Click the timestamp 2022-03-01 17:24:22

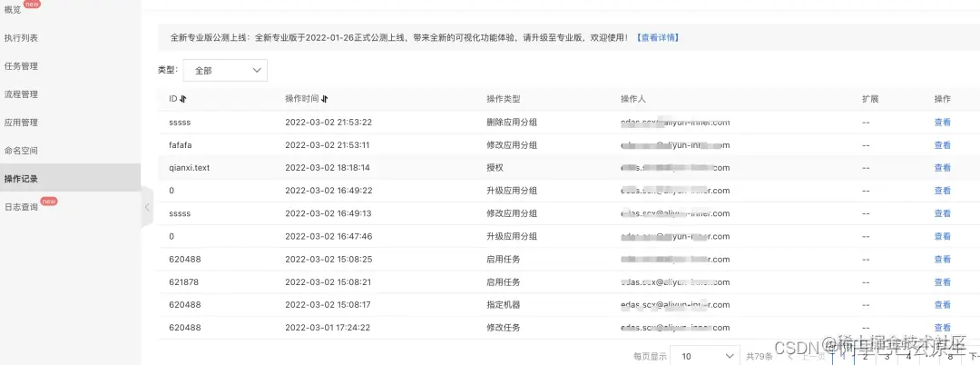click(328, 328)
